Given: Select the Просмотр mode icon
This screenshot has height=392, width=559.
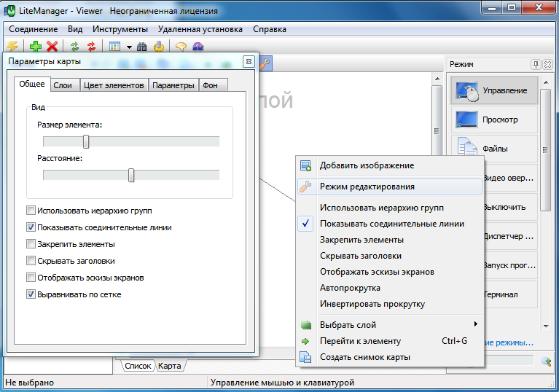Looking at the screenshot, I should click(x=466, y=119).
